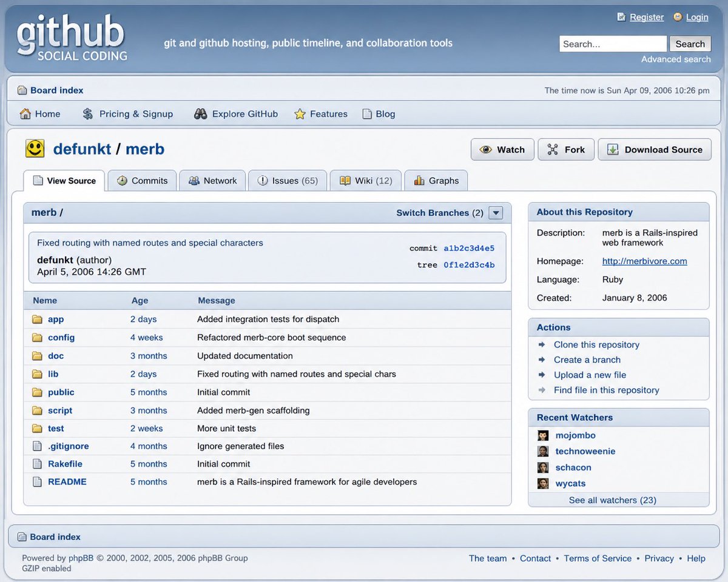
Task: Click wycats' avatar thumbnail
Action: click(x=543, y=484)
